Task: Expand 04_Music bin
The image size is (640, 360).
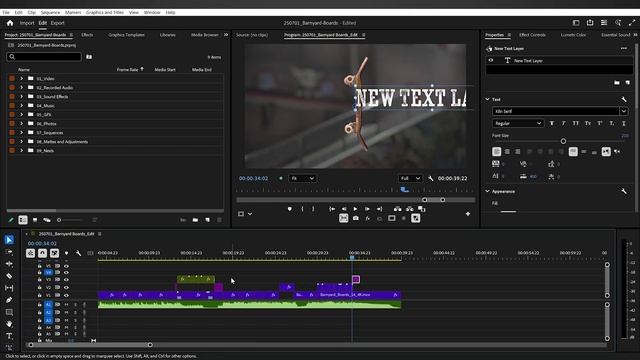Action: 22,106
